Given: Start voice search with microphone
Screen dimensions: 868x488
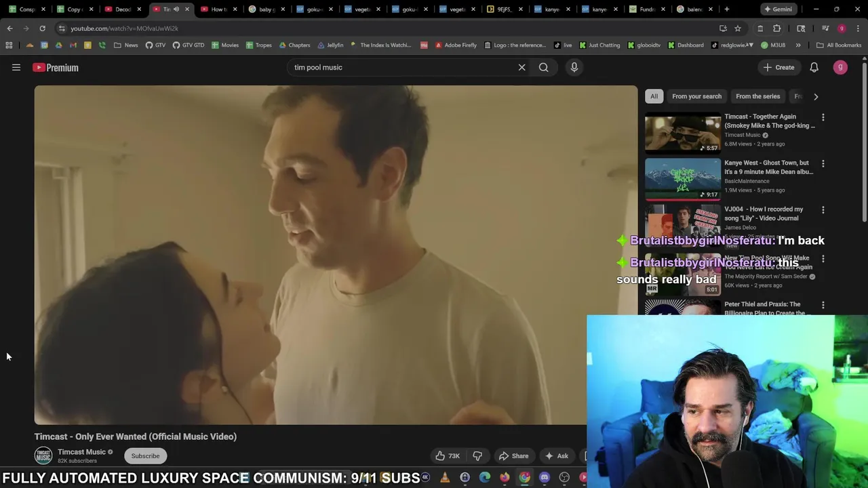Looking at the screenshot, I should (574, 67).
